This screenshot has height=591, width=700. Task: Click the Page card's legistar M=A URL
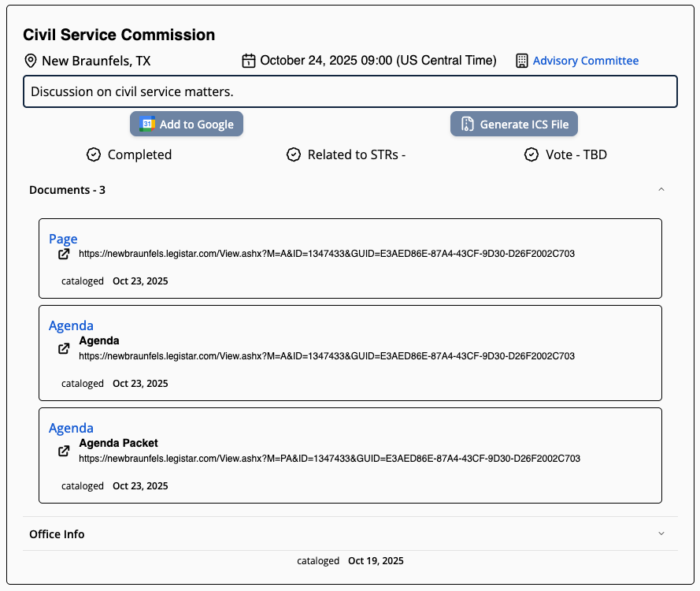(327, 254)
